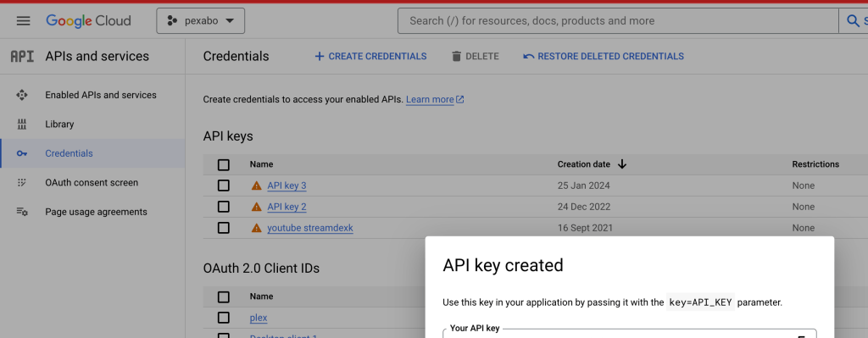
Task: Open the pexabo project selector dropdown
Action: (x=200, y=21)
